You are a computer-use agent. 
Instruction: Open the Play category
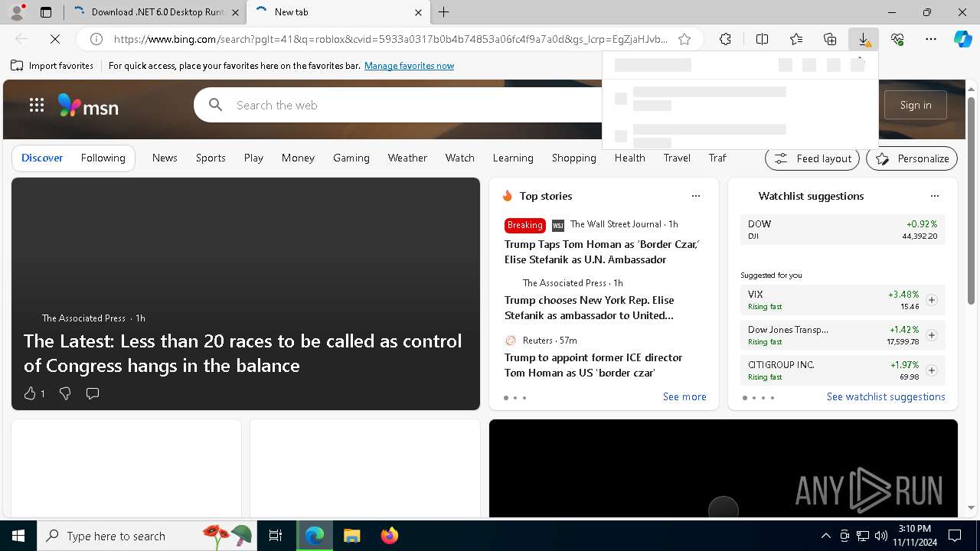coord(253,158)
